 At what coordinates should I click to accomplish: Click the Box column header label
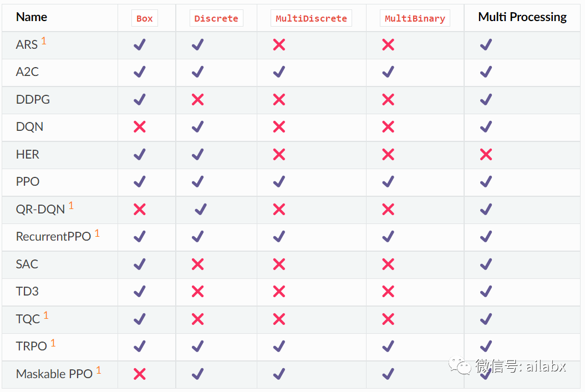pos(144,18)
